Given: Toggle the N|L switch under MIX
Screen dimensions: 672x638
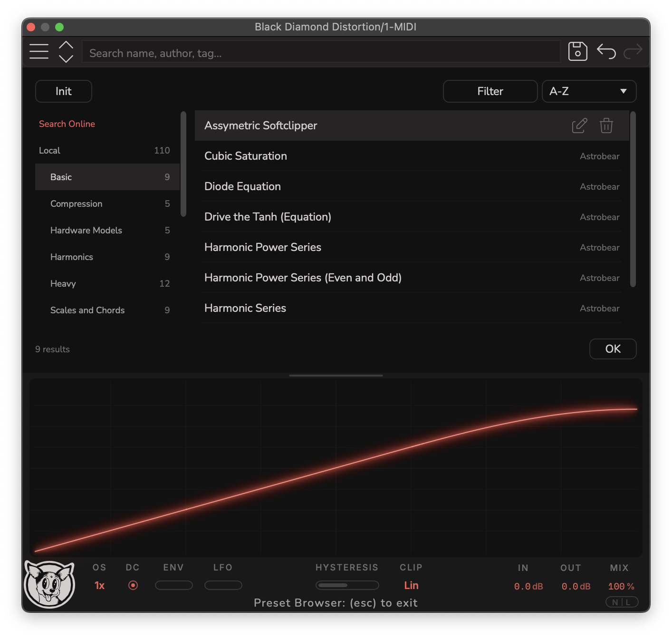Looking at the screenshot, I should coord(622,602).
